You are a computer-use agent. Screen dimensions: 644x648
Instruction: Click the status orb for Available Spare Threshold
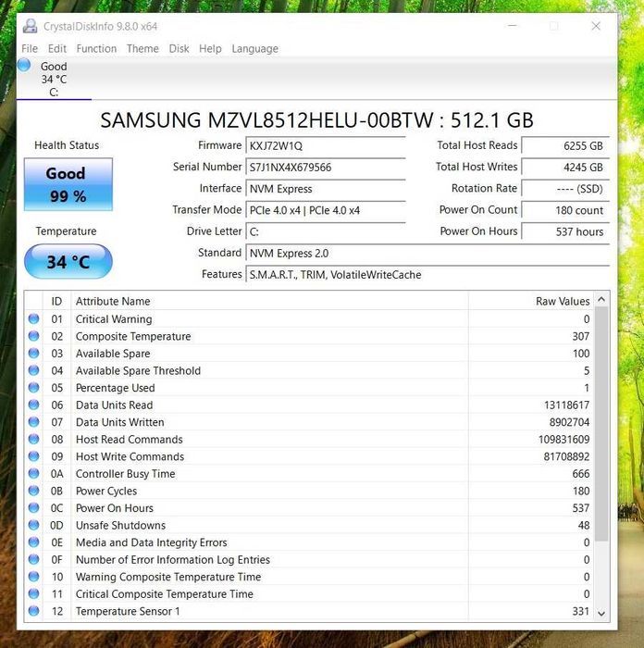(34, 370)
